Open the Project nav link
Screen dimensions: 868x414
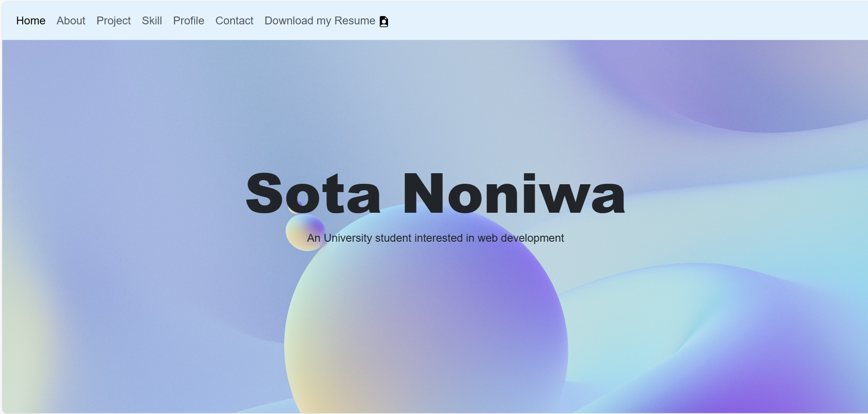pyautogui.click(x=114, y=21)
